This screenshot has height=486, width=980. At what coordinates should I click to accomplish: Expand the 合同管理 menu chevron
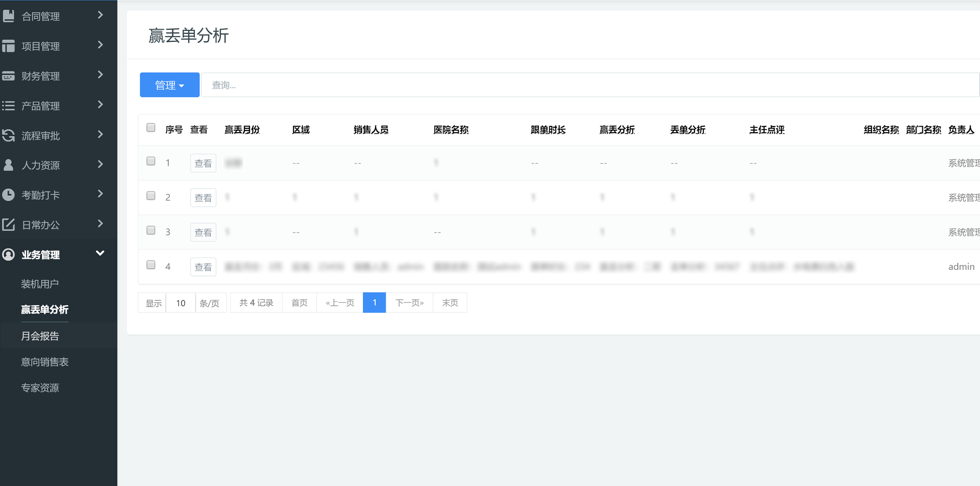[x=100, y=15]
